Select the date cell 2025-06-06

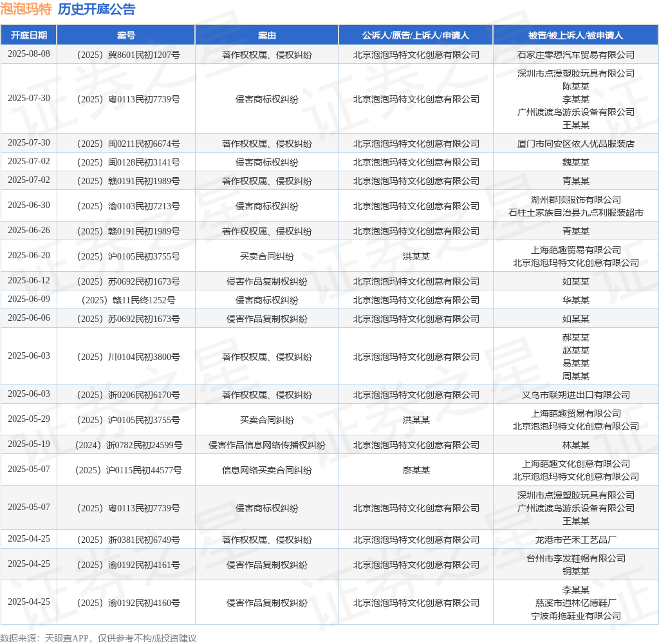(x=28, y=318)
